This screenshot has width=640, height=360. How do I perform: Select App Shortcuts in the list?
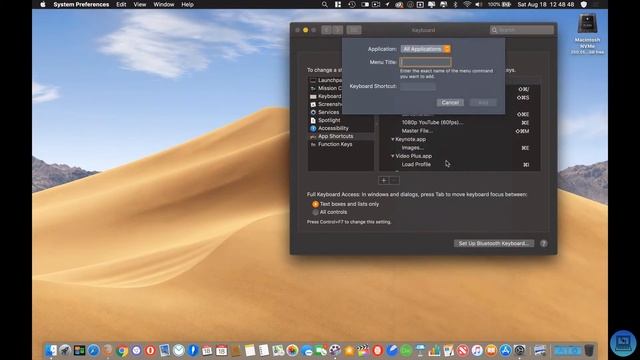click(340, 136)
